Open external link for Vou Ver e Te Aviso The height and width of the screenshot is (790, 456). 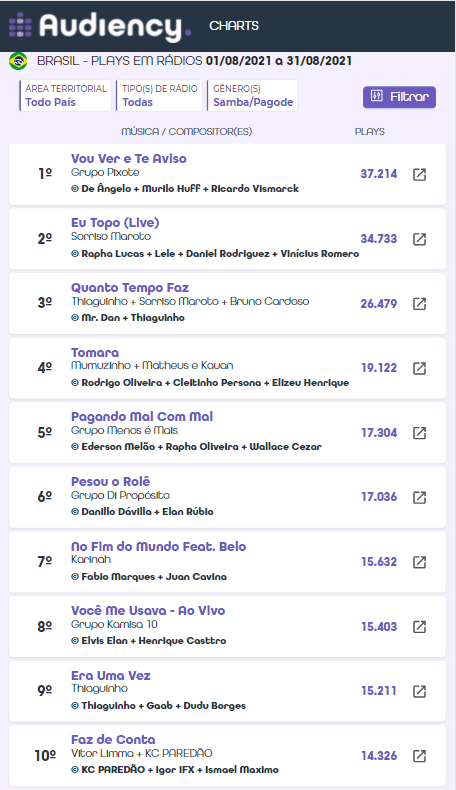point(419,174)
